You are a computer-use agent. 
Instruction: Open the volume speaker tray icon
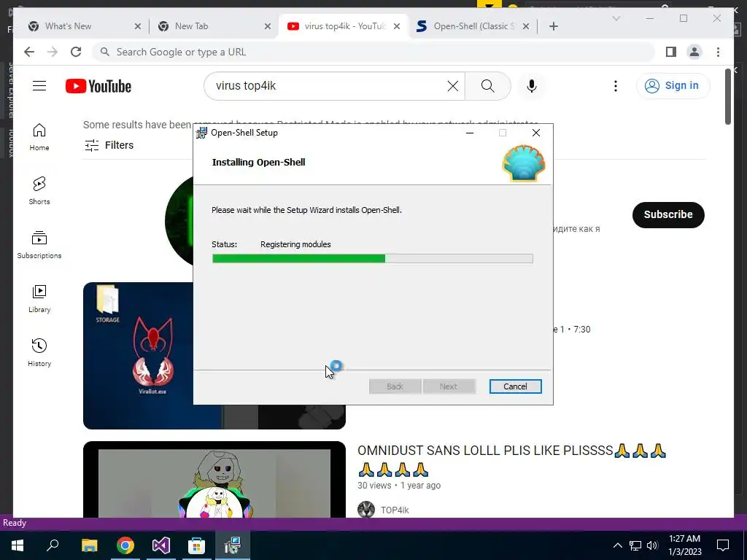point(652,545)
